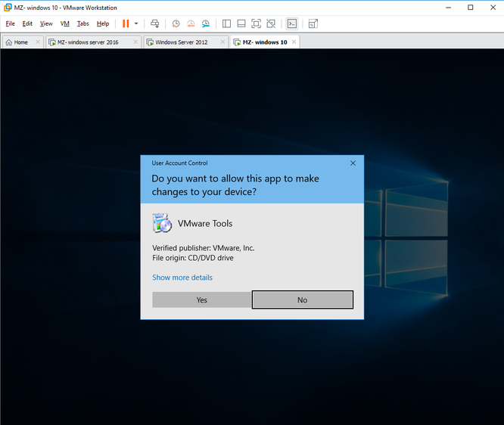Screen dimensions: 504x425
Task: Open the power options dropdown arrow
Action: click(x=136, y=23)
